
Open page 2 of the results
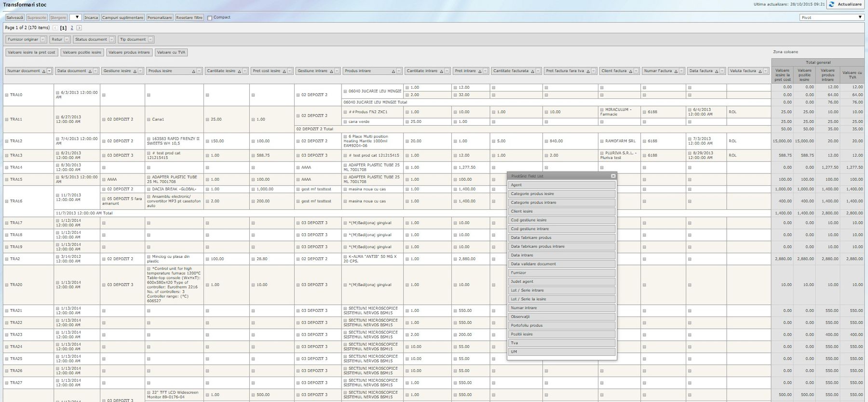coord(72,28)
